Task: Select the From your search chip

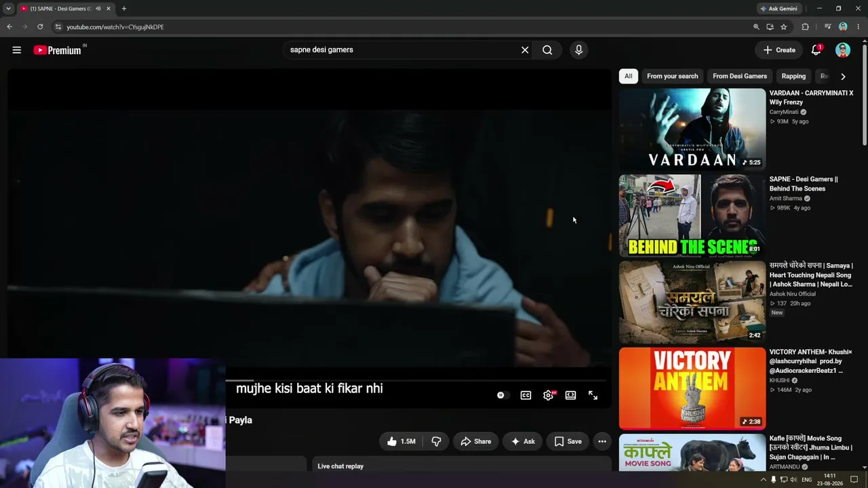Action: [672, 77]
